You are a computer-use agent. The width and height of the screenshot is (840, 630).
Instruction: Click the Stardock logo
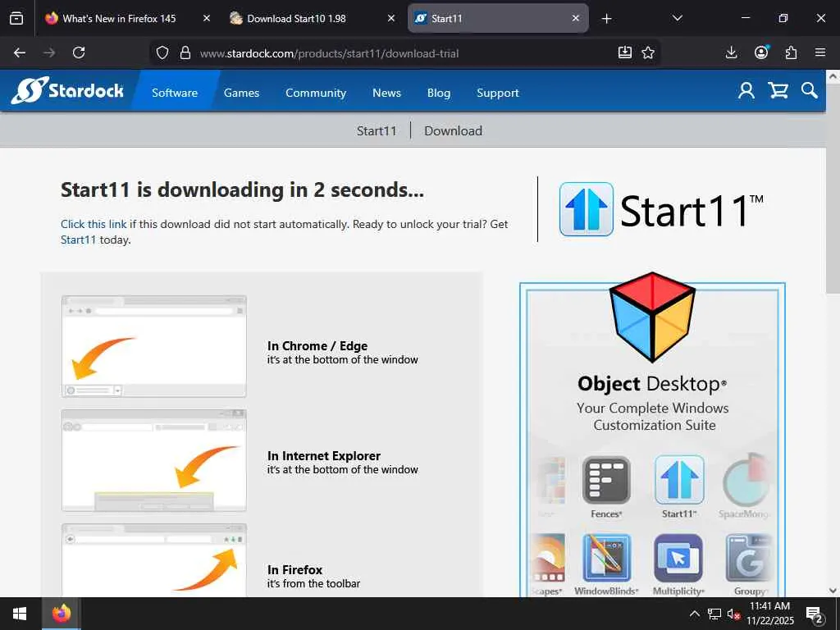[67, 90]
